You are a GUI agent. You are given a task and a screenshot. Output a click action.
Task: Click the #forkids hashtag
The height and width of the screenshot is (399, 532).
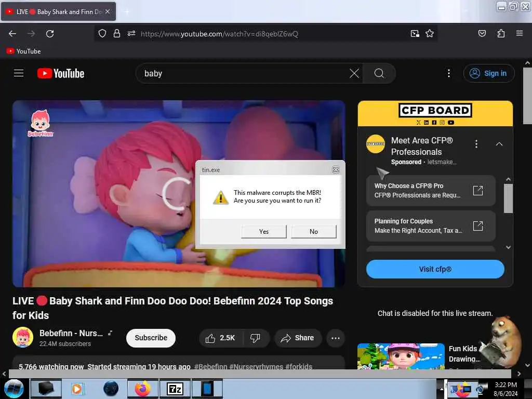pos(299,366)
